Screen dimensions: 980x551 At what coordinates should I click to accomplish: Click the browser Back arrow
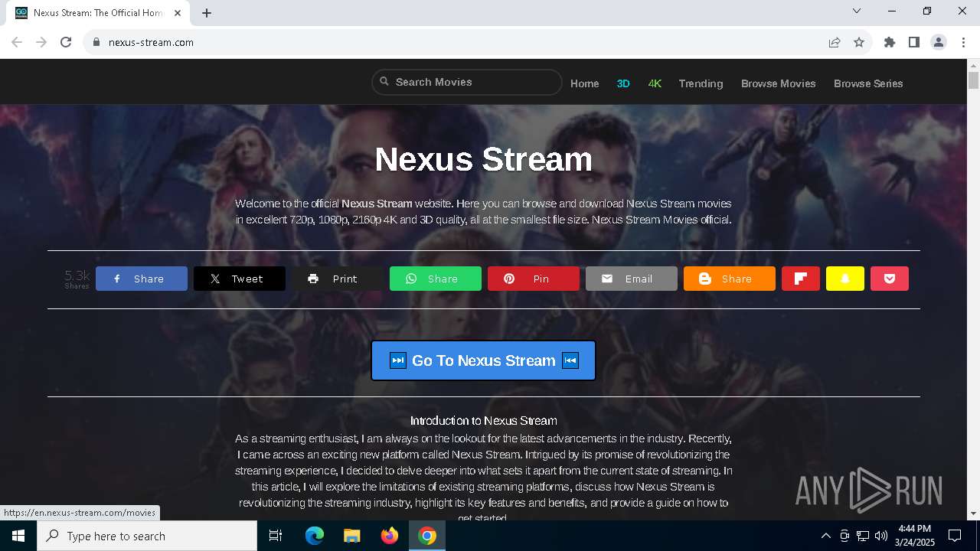coord(17,42)
